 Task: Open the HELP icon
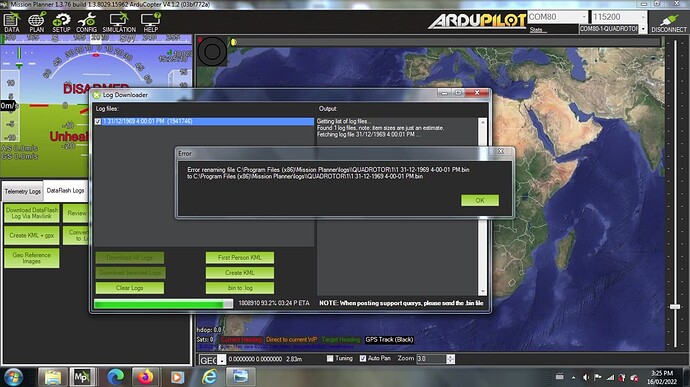click(150, 22)
